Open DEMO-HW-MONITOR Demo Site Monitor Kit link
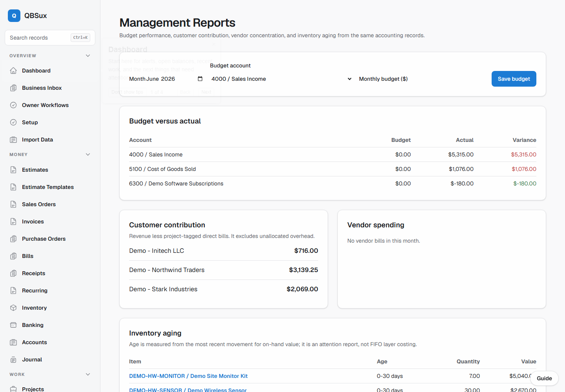The width and height of the screenshot is (565, 392). click(x=188, y=376)
